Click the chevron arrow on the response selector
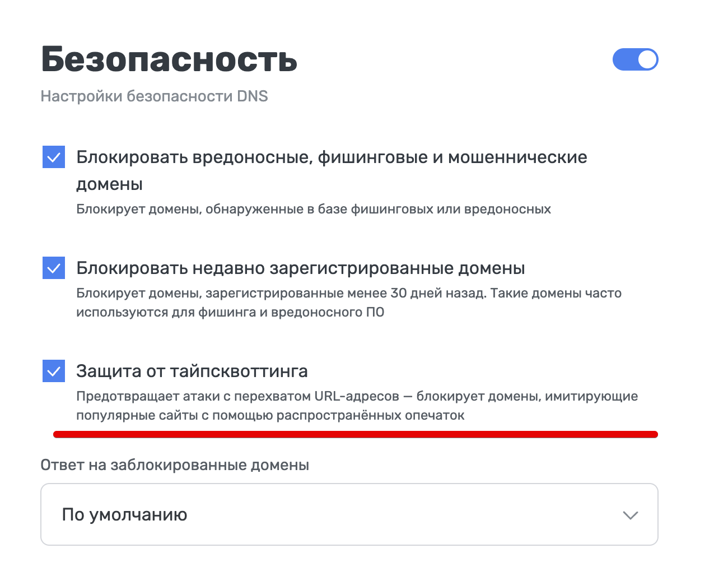Image resolution: width=728 pixels, height=576 pixels. pyautogui.click(x=629, y=514)
